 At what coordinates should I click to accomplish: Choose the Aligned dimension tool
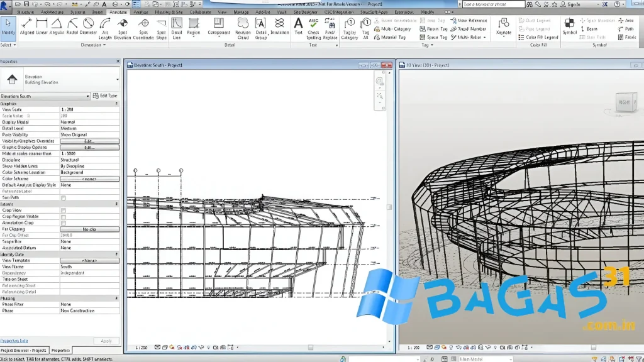[x=26, y=28]
